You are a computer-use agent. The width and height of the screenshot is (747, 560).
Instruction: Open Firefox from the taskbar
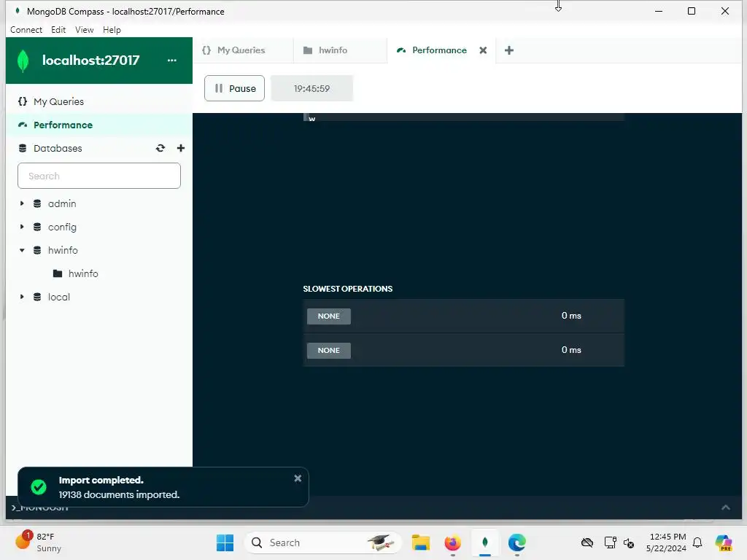pyautogui.click(x=452, y=542)
